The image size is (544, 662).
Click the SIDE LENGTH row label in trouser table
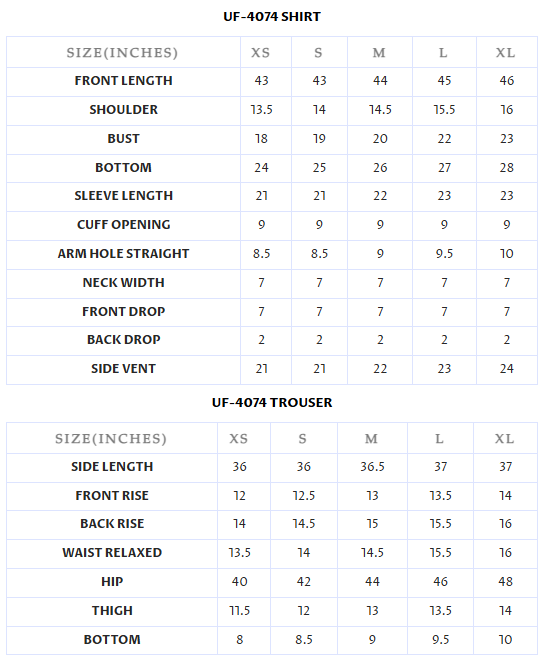[x=112, y=467]
